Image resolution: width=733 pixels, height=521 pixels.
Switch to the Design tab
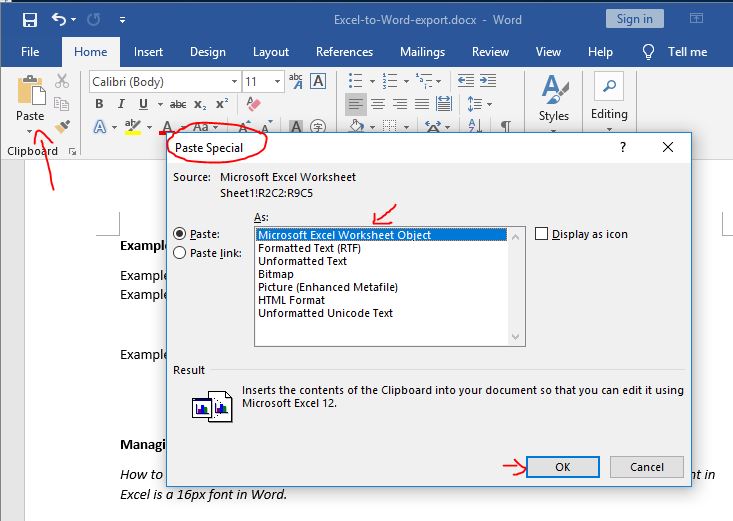pyautogui.click(x=208, y=52)
